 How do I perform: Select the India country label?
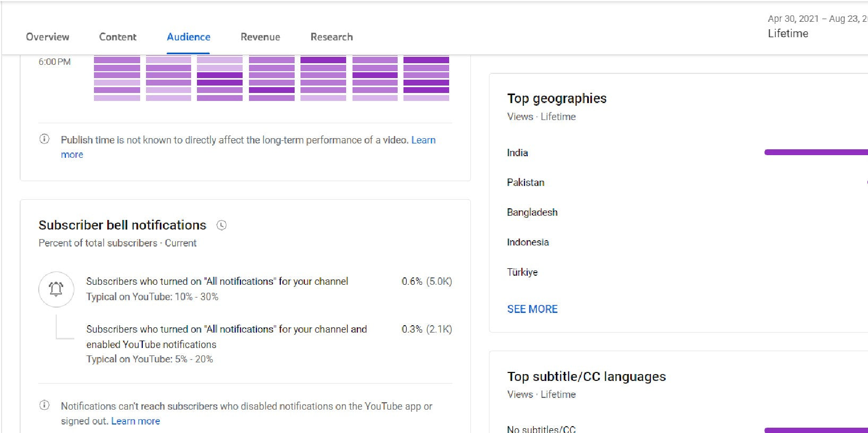click(517, 153)
